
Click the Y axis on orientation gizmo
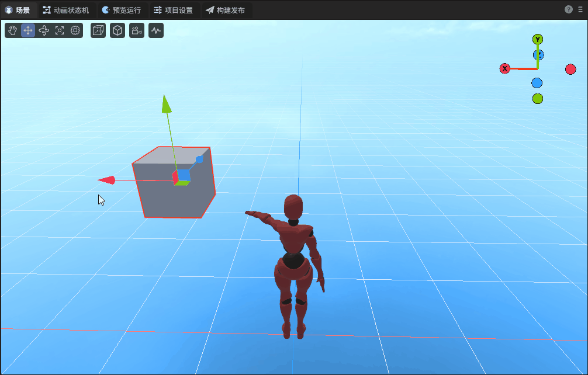pyautogui.click(x=538, y=39)
